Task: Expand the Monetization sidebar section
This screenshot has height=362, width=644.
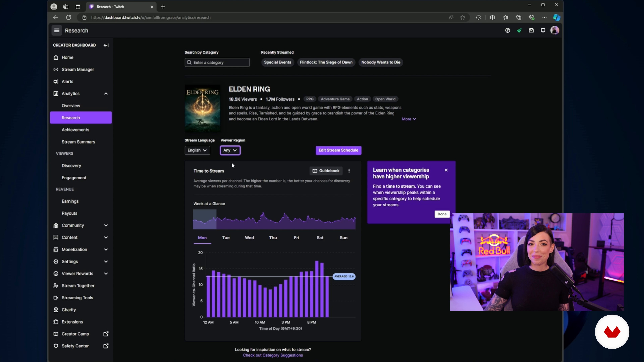Action: pos(106,250)
